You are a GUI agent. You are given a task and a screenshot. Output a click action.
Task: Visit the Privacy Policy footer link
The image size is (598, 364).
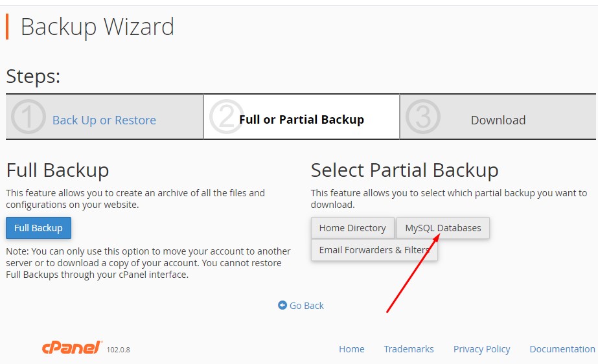(x=481, y=349)
